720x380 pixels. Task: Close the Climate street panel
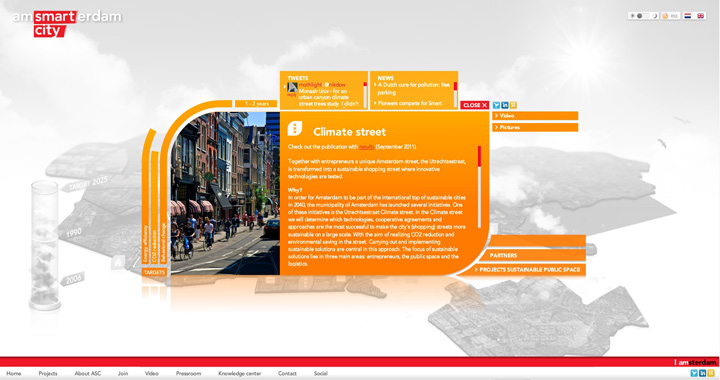coord(475,105)
